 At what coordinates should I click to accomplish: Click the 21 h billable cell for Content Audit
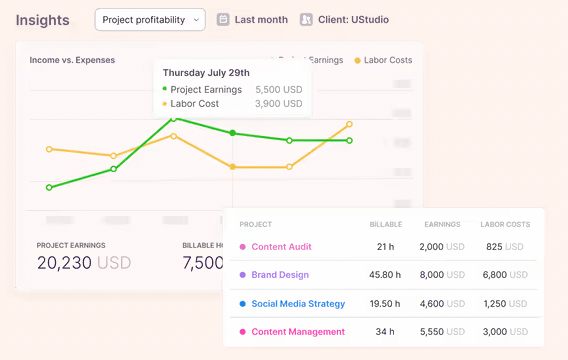point(385,247)
